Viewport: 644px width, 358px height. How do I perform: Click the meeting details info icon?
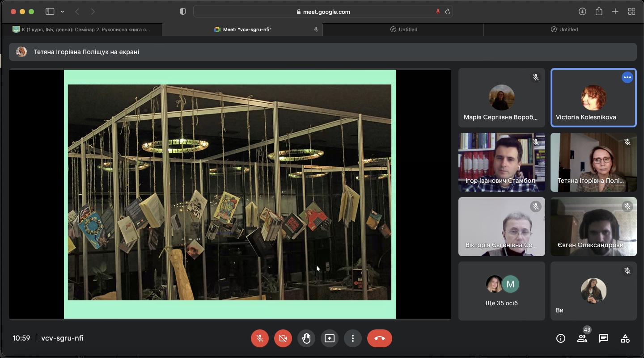(x=560, y=338)
